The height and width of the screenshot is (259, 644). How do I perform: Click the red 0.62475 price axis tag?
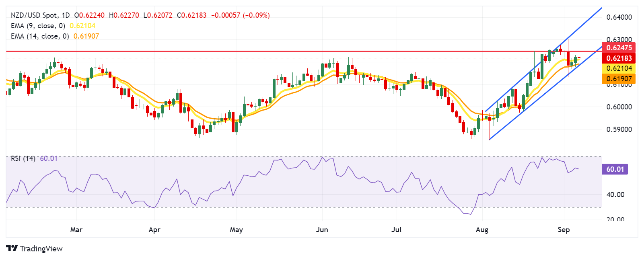pyautogui.click(x=619, y=47)
